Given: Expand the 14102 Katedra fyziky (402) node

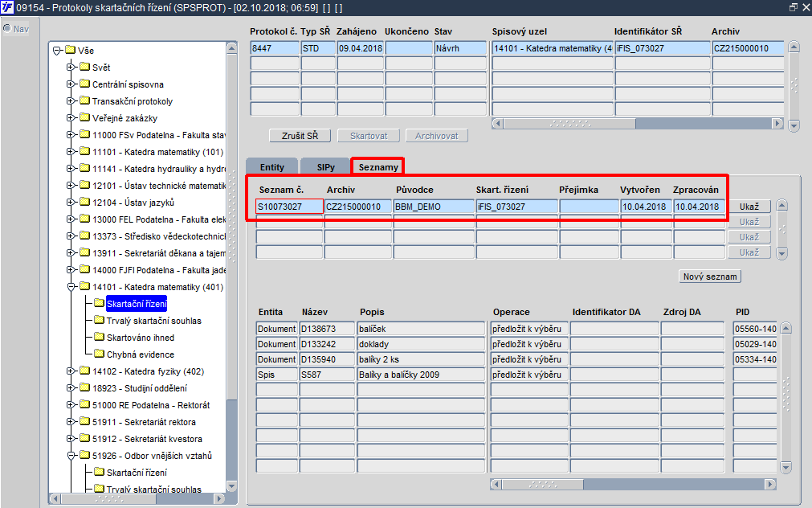Looking at the screenshot, I should click(x=71, y=371).
